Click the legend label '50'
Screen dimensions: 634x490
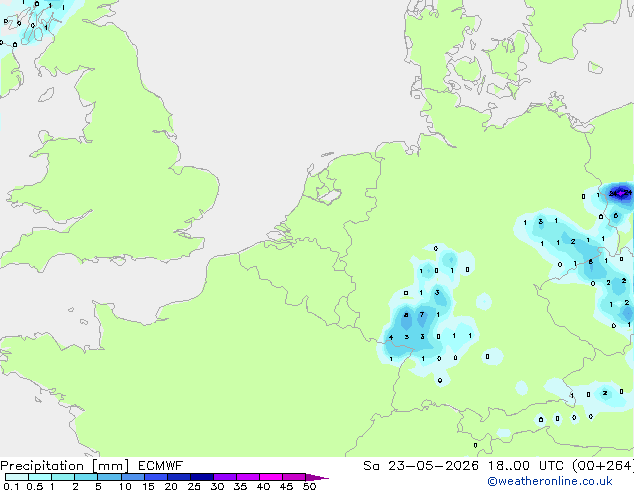[x=309, y=486]
